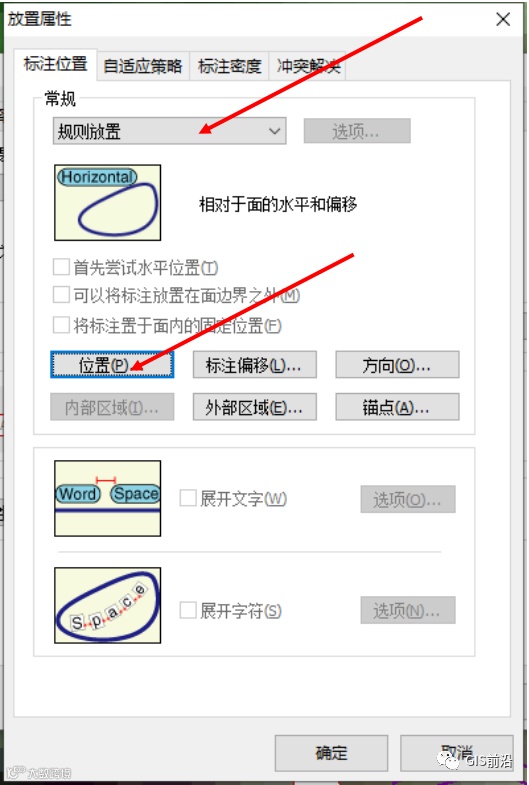Enable the 展开文字 checkbox

(188, 498)
